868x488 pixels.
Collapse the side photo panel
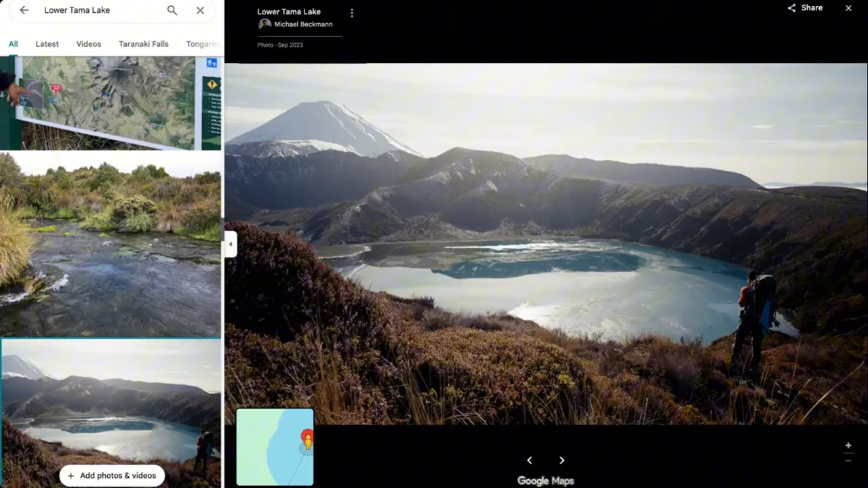pos(231,244)
